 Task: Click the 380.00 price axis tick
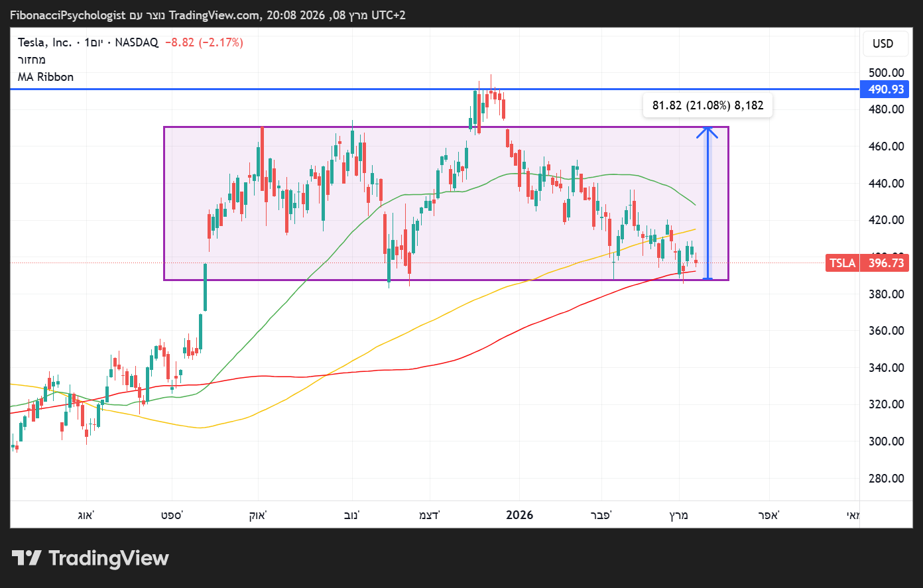click(x=887, y=294)
